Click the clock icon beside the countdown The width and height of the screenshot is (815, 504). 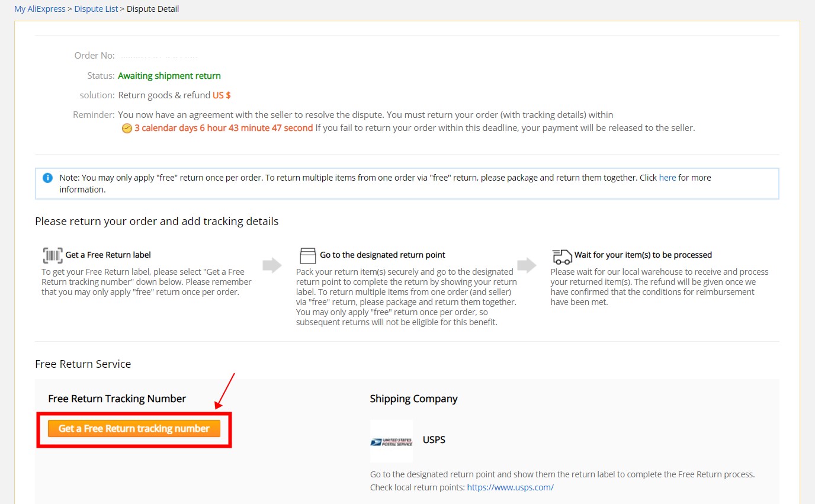click(x=127, y=129)
